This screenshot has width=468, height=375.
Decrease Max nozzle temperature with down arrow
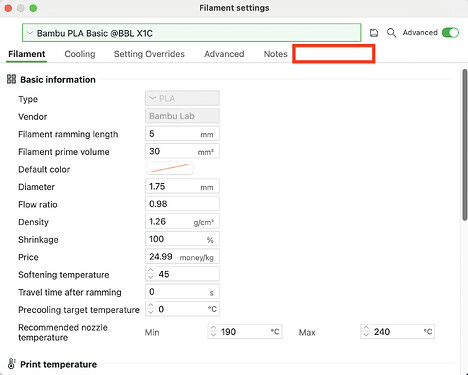[366, 335]
